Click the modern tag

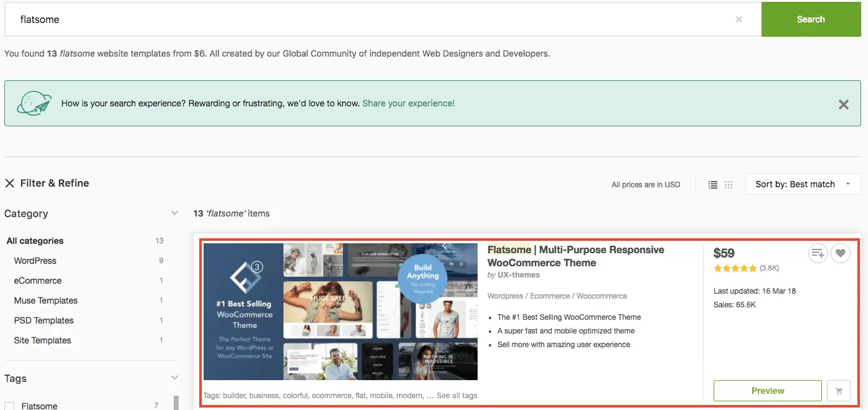click(409, 396)
